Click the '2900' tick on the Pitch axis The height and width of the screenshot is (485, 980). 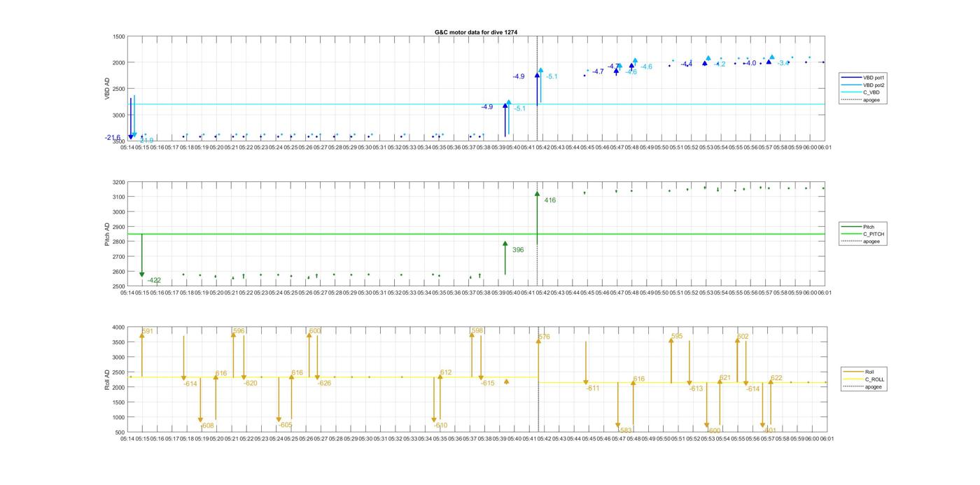click(x=119, y=227)
